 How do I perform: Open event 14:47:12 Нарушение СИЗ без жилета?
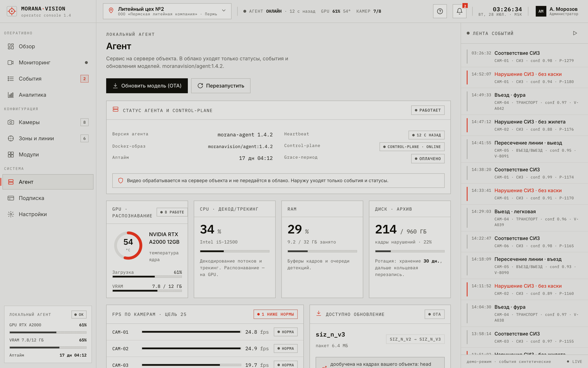pos(524,125)
